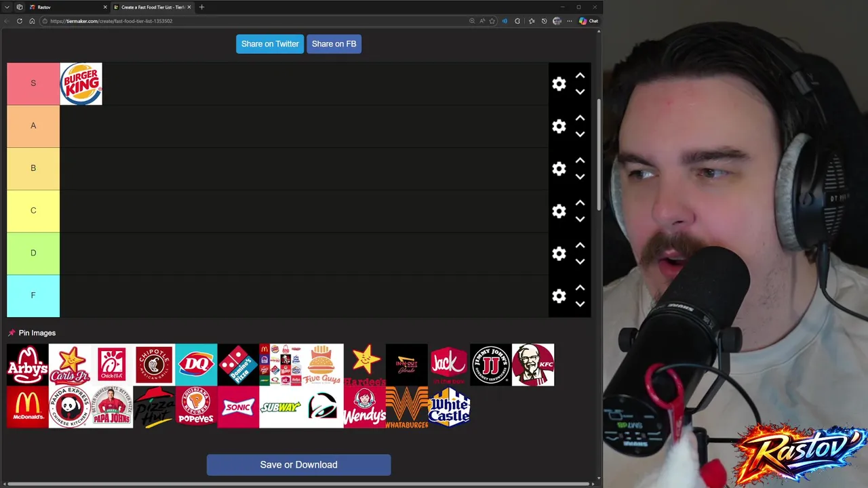Click the green D tier label

33,253
